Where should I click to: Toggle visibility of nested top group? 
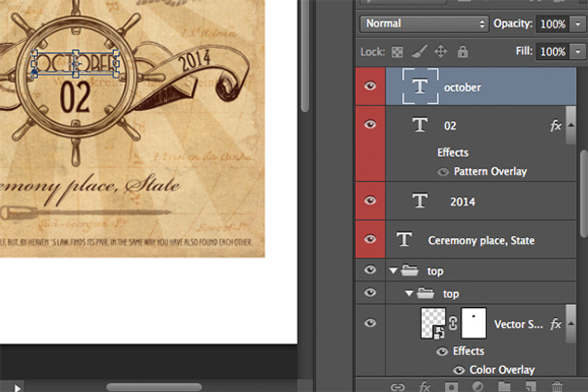[370, 293]
